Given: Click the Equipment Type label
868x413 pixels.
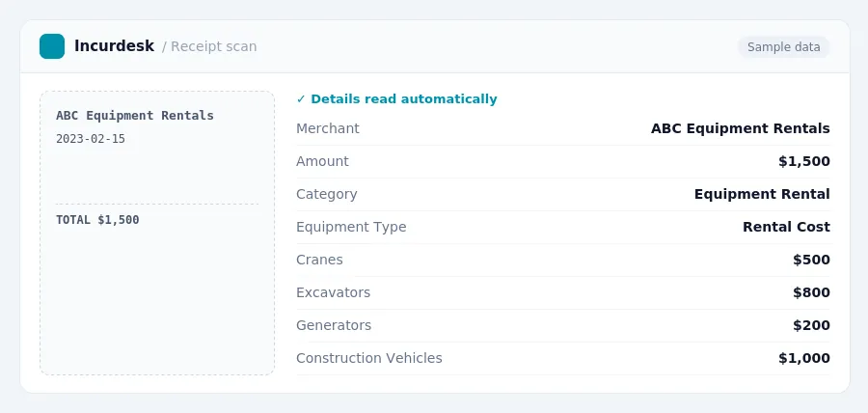Looking at the screenshot, I should pyautogui.click(x=351, y=227).
